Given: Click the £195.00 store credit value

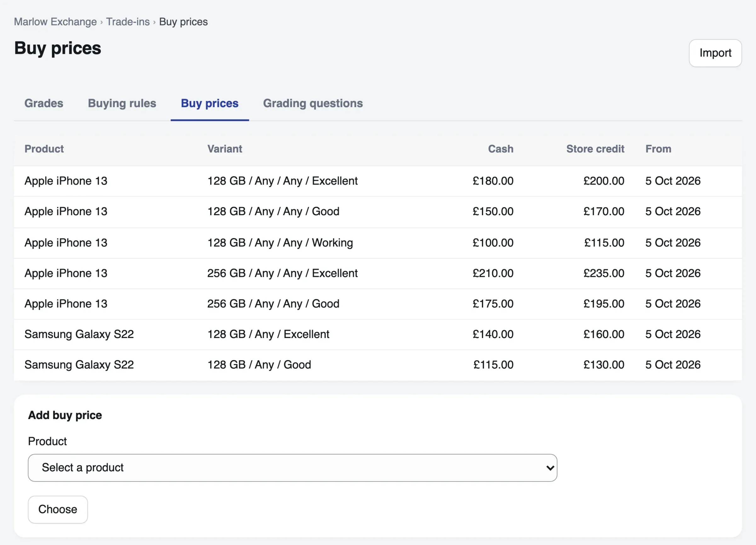Looking at the screenshot, I should pyautogui.click(x=604, y=304).
